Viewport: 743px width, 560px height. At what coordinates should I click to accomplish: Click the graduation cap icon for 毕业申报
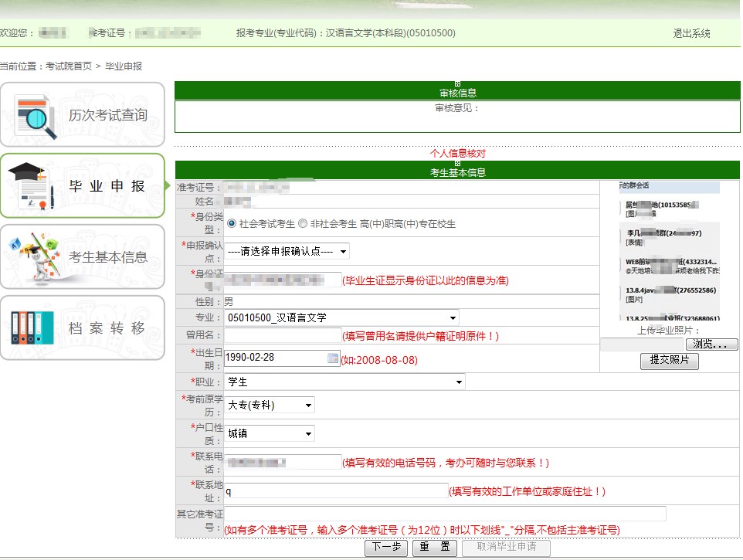[32, 186]
